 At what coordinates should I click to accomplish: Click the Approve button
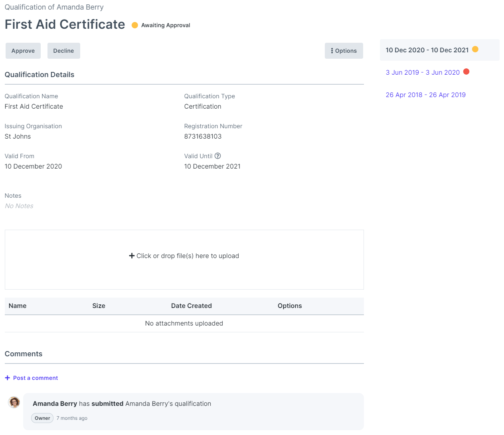(x=23, y=51)
